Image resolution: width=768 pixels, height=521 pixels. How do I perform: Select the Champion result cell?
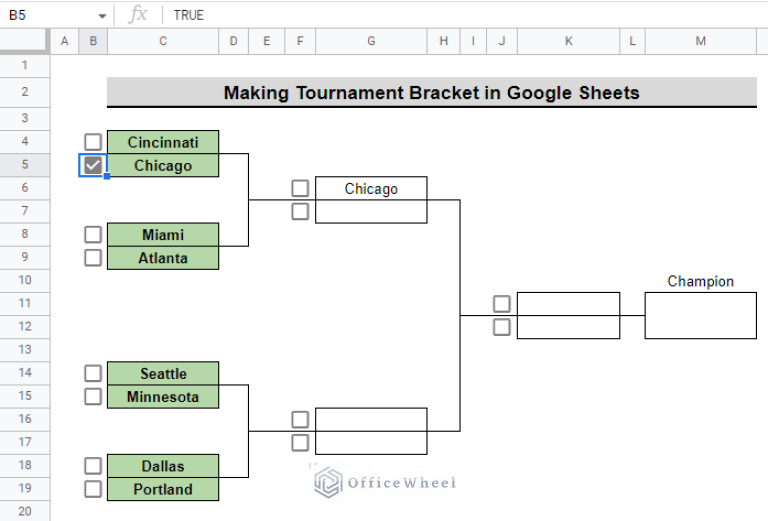click(x=700, y=315)
